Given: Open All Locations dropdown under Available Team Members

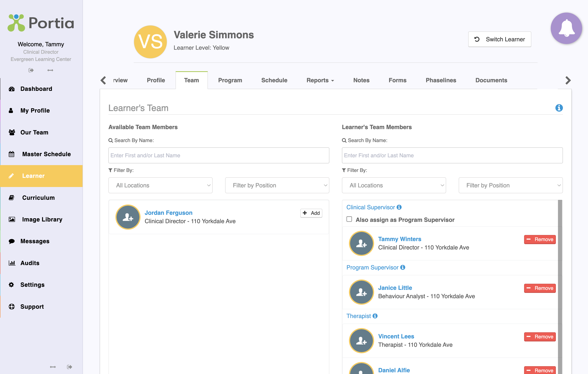Looking at the screenshot, I should [160, 185].
